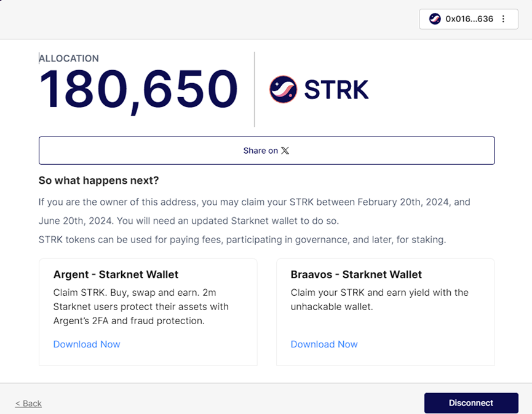Screen dimensions: 532x414
Task: Select the Braavos - Starknet Wallet card
Action: pyautogui.click(x=386, y=311)
